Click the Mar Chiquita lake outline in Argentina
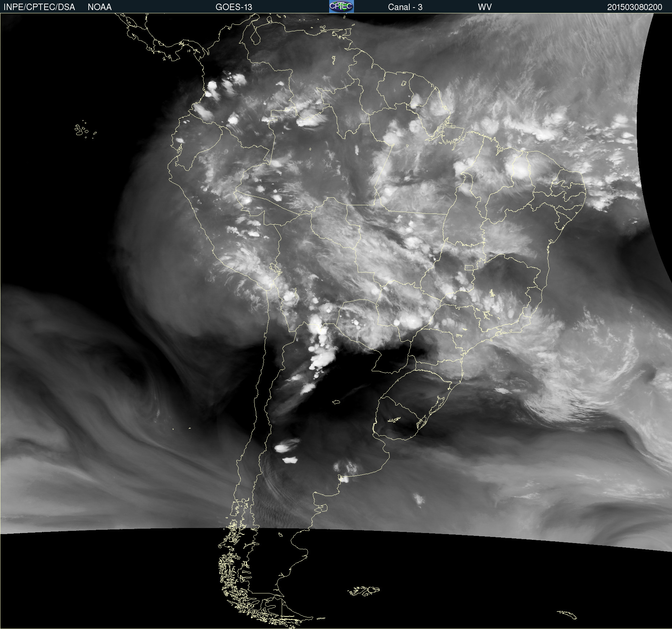This screenshot has height=629, width=672. [x=336, y=402]
